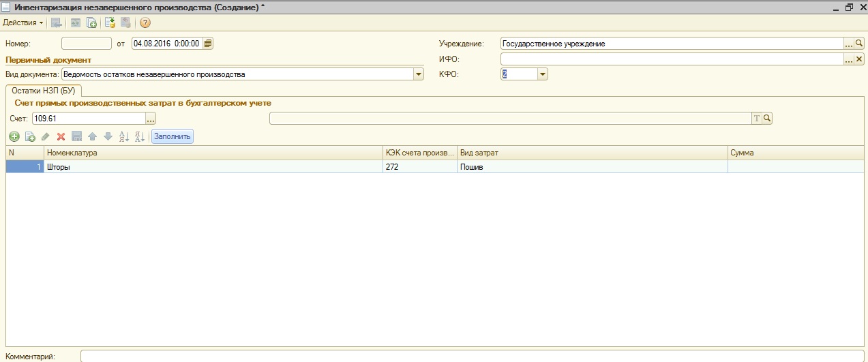
Task: Open the calendar picker next to date
Action: [208, 44]
